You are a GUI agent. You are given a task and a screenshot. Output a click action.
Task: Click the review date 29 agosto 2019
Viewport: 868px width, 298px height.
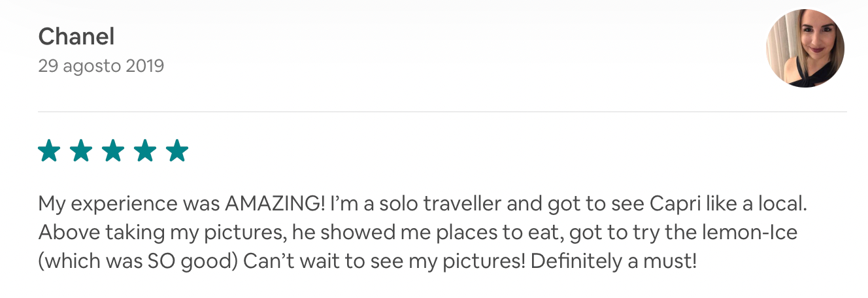point(101,66)
